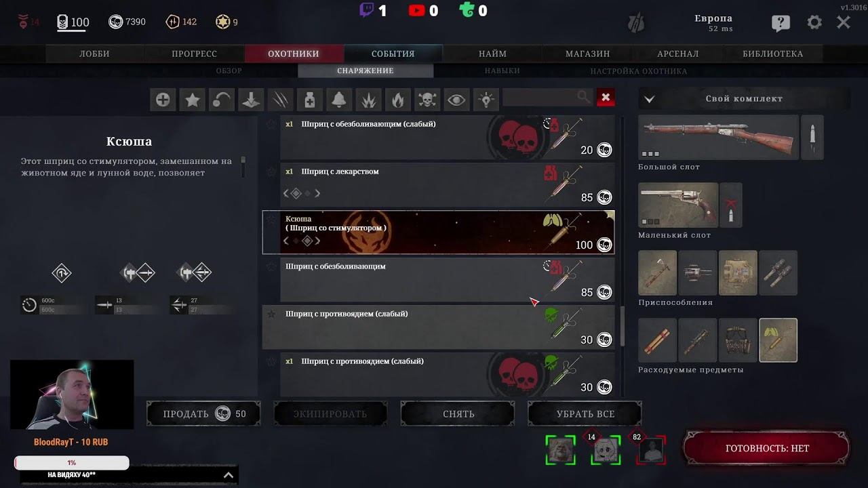The height and width of the screenshot is (488, 868).
Task: Filter items by skull poison icon
Action: point(427,100)
